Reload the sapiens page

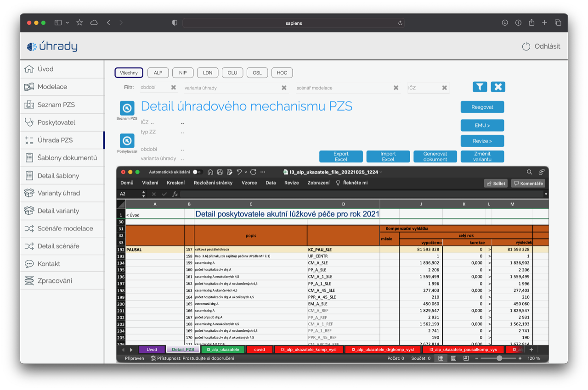401,23
